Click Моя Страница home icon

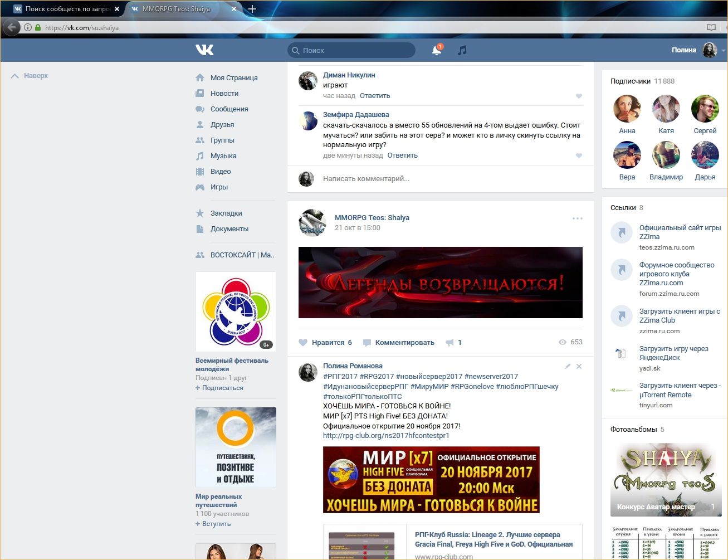click(200, 78)
